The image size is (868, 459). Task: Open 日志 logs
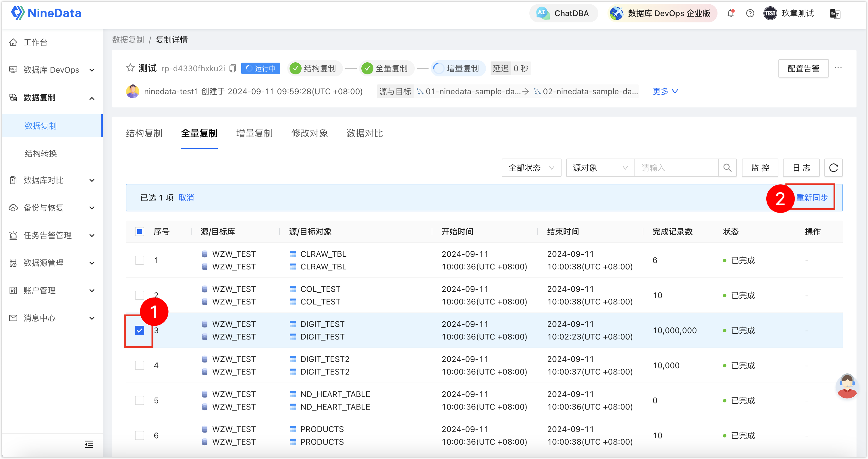801,168
